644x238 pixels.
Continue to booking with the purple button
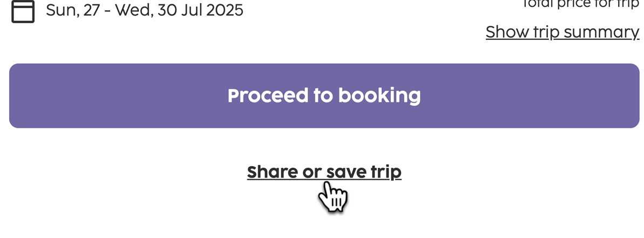tap(324, 96)
